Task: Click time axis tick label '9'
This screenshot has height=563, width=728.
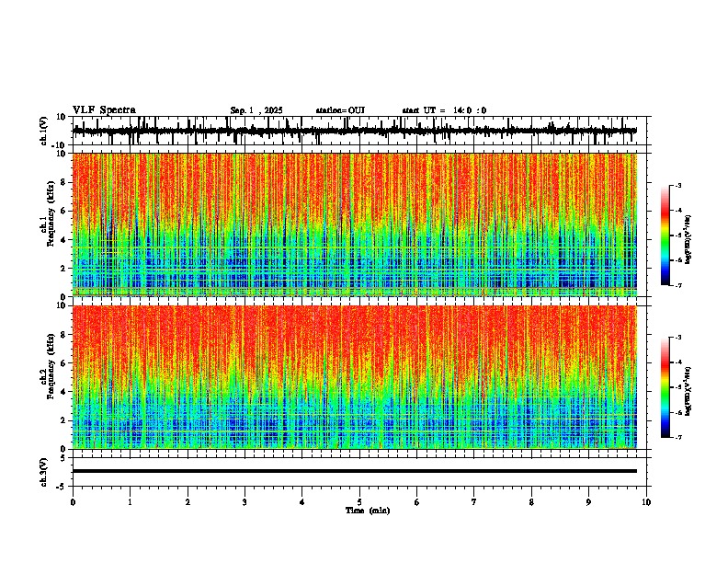Action: pos(588,502)
